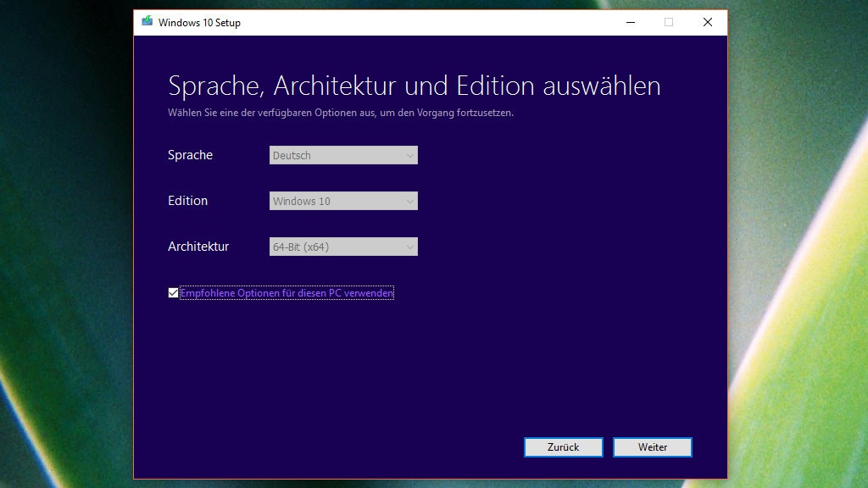Click the 'Architektur' label text

point(198,247)
